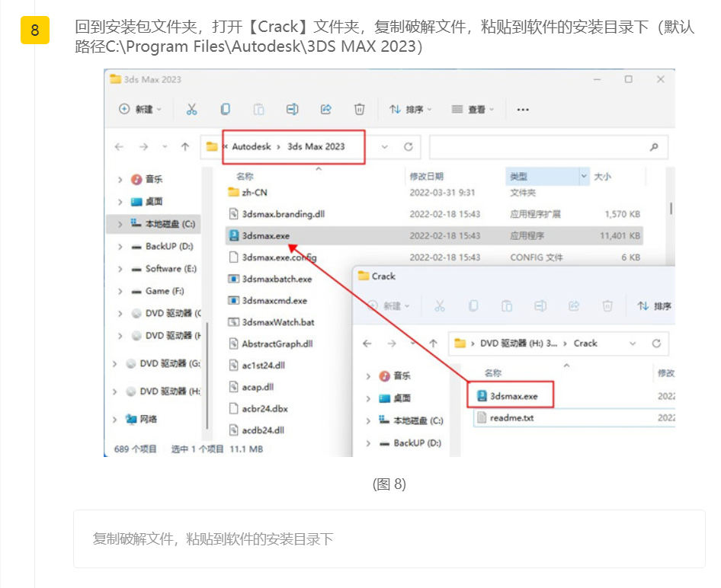721x588 pixels.
Task: Click the Rename icon in 3ds Max 2023 window toolbar
Action: click(292, 110)
